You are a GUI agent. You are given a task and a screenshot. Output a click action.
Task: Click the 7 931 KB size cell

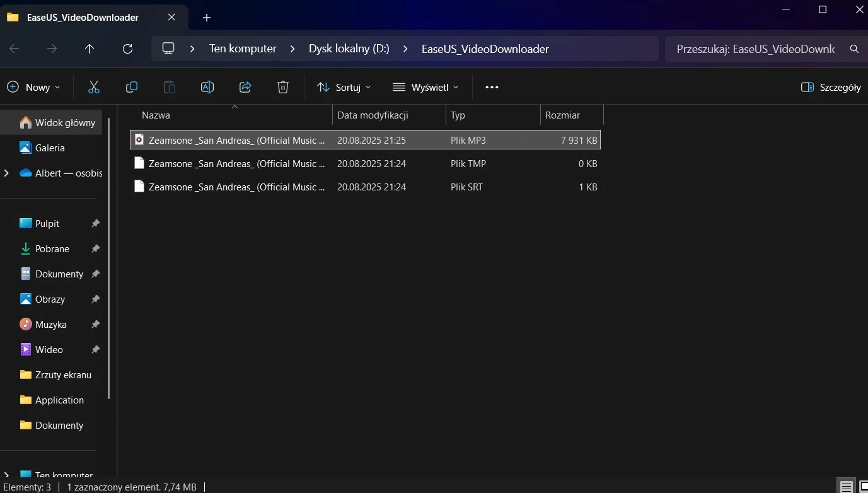[x=579, y=140]
